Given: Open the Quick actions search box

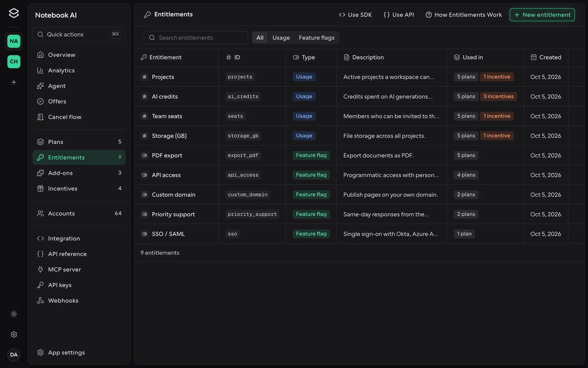Looking at the screenshot, I should click(x=79, y=34).
